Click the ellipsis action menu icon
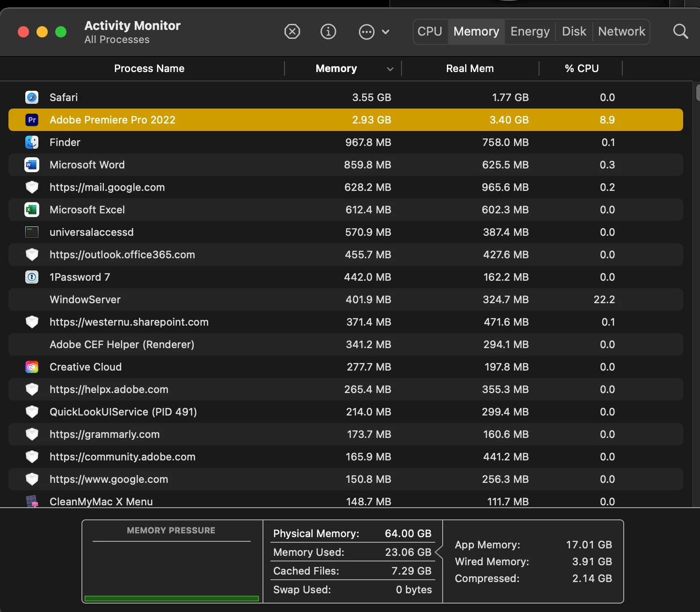 point(366,32)
